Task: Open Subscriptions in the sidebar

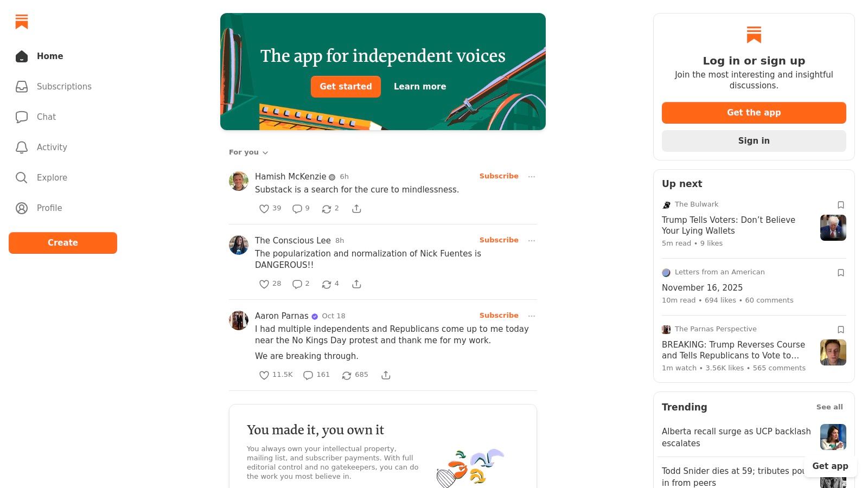Action: [63, 86]
